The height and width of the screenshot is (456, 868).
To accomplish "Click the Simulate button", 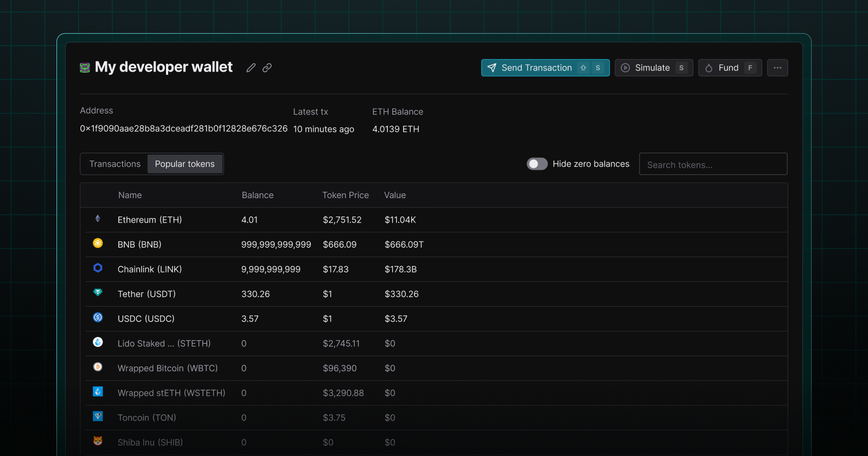I will pos(654,68).
